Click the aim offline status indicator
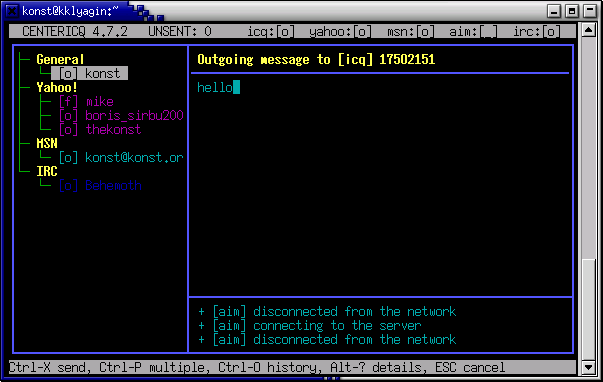The image size is (603, 382). 473,31
